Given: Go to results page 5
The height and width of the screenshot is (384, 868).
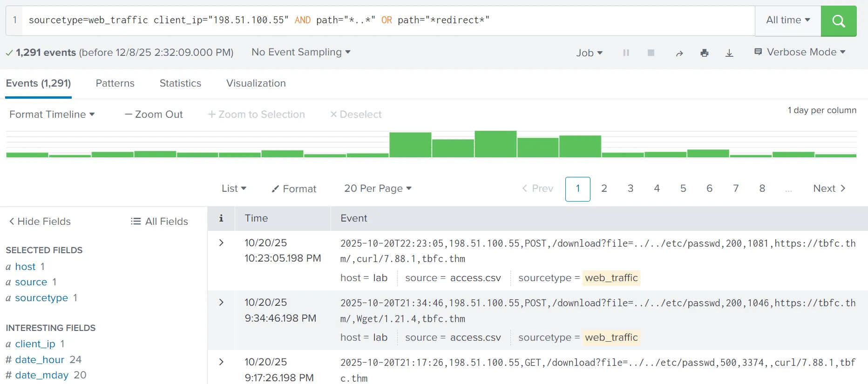Looking at the screenshot, I should [683, 189].
